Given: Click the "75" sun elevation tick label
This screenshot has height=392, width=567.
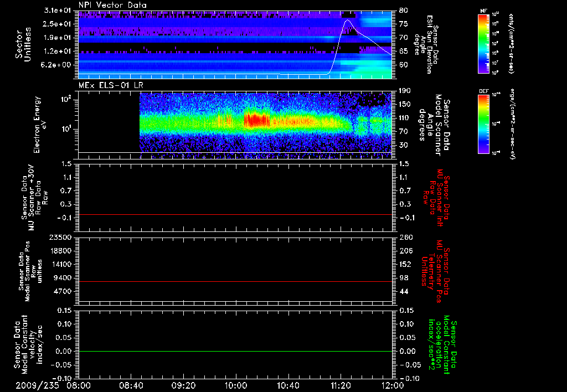Looking at the screenshot, I should (404, 24).
